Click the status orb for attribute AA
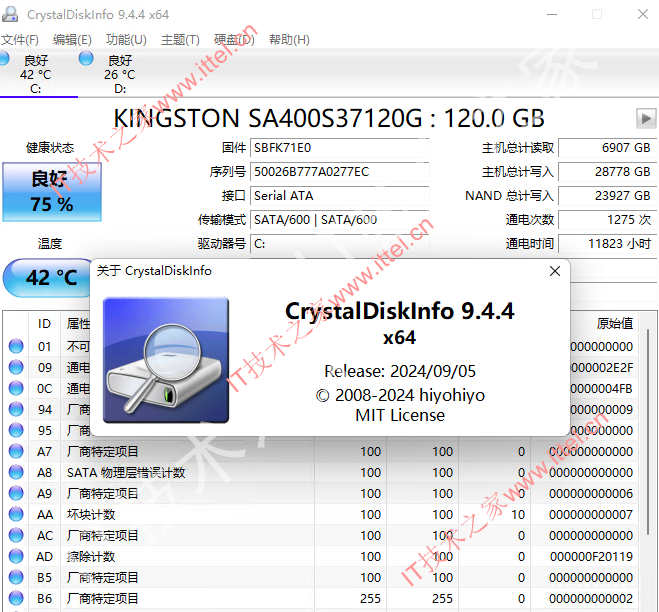This screenshot has width=659, height=612. click(16, 514)
